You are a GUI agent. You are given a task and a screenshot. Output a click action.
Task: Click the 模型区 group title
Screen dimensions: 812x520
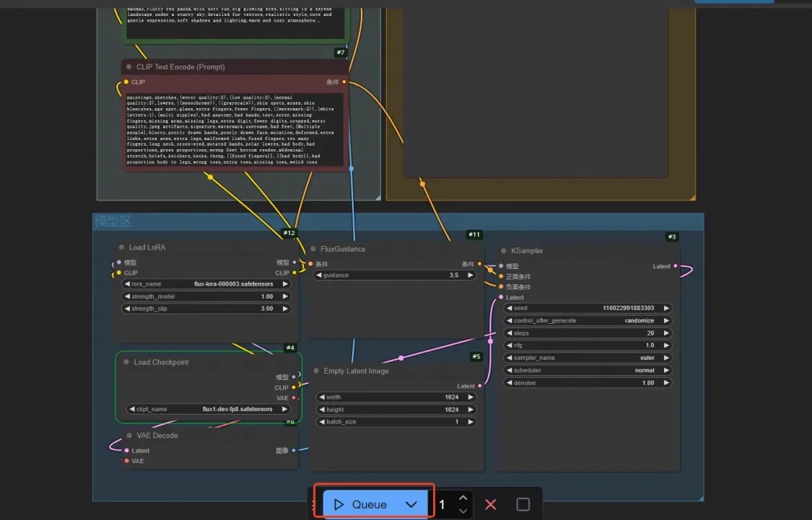[x=113, y=221]
